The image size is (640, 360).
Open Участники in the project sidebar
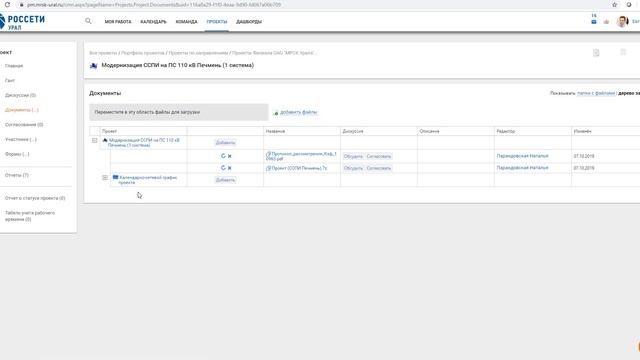pos(21,139)
